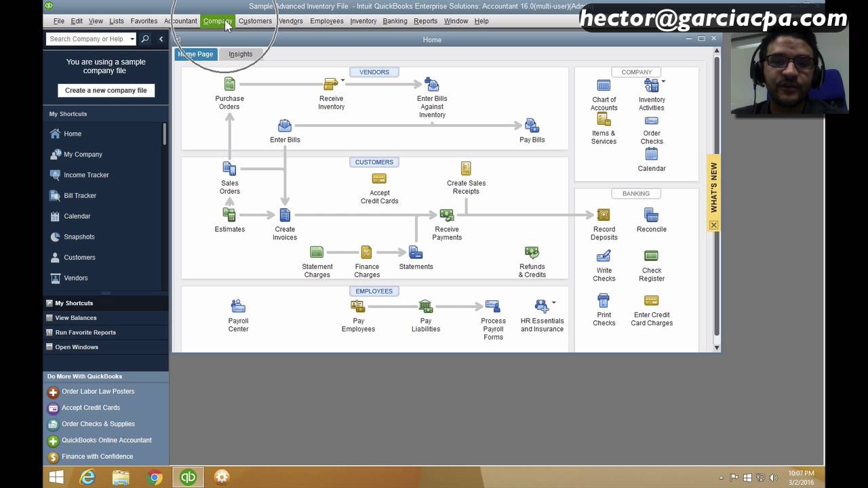Open Chrome from the taskbar
868x488 pixels.
click(155, 477)
